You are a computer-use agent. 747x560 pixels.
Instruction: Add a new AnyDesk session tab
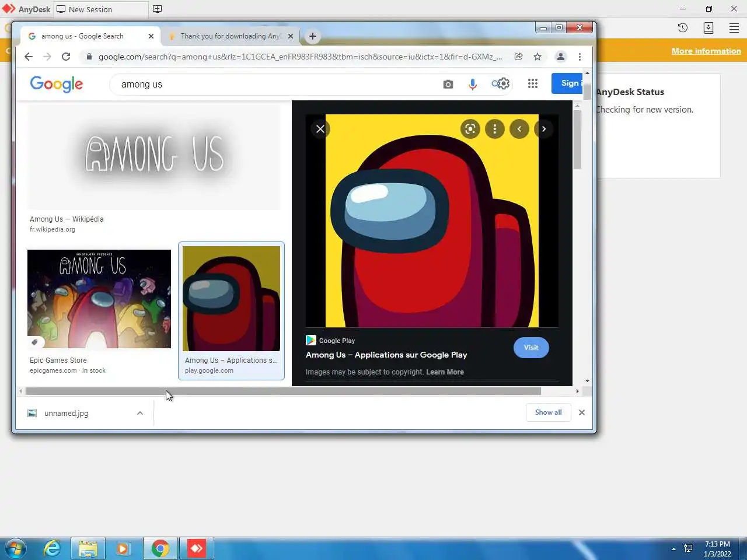tap(157, 9)
